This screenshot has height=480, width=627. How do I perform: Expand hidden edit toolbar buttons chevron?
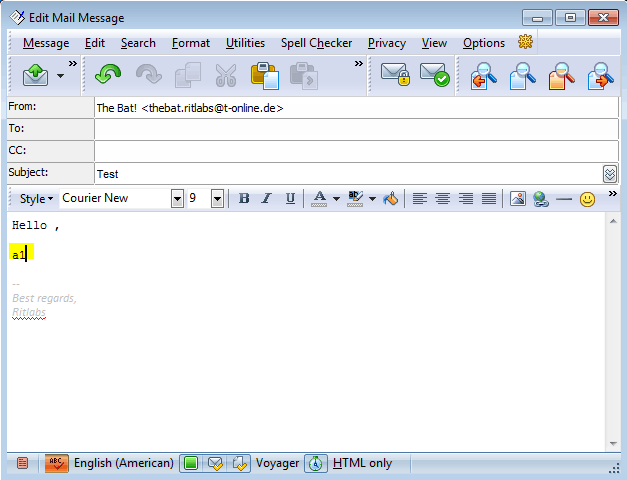click(x=359, y=63)
